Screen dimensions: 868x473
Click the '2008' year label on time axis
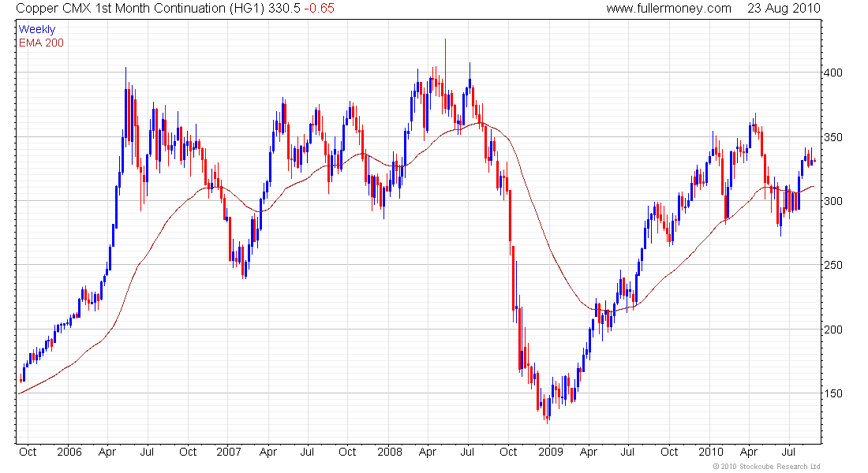coord(390,452)
